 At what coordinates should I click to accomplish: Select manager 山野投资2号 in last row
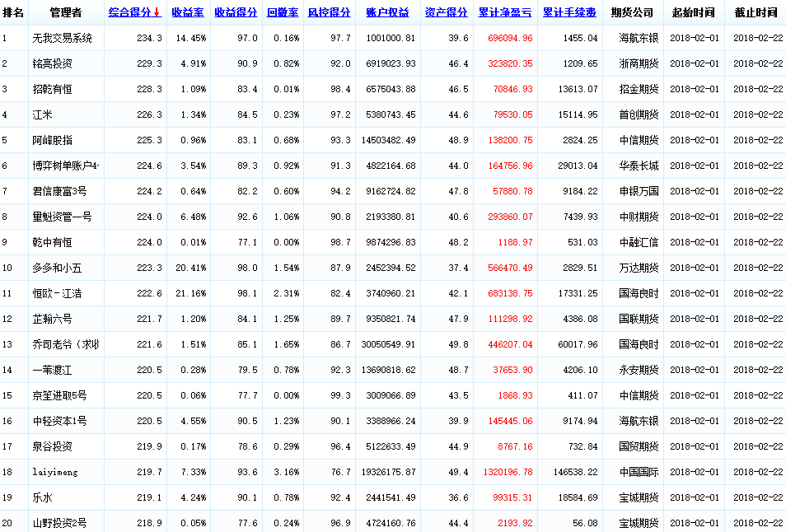pos(58,523)
